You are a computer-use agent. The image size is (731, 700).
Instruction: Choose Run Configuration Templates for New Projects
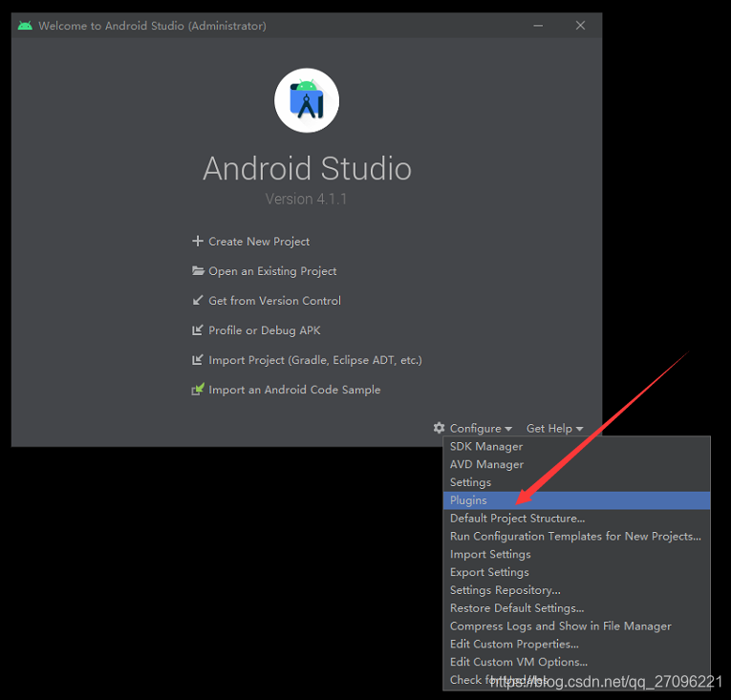click(x=576, y=537)
